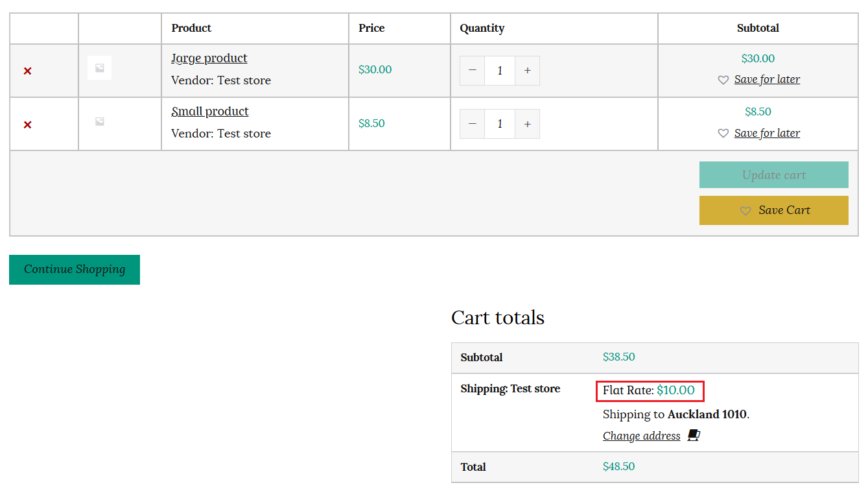Image resolution: width=868 pixels, height=487 pixels.
Task: Click the Continue Shopping button
Action: tap(75, 269)
